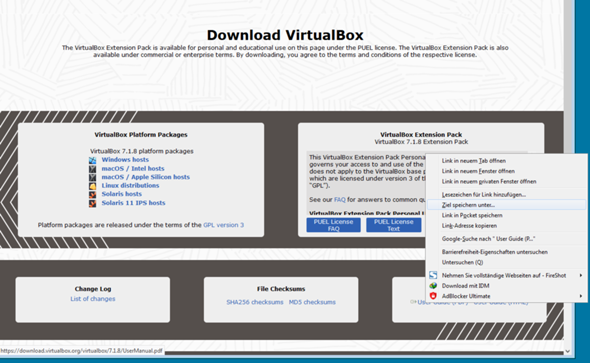This screenshot has width=590, height=363.
Task: Click the Linux distributions penguin icon
Action: coord(93,186)
